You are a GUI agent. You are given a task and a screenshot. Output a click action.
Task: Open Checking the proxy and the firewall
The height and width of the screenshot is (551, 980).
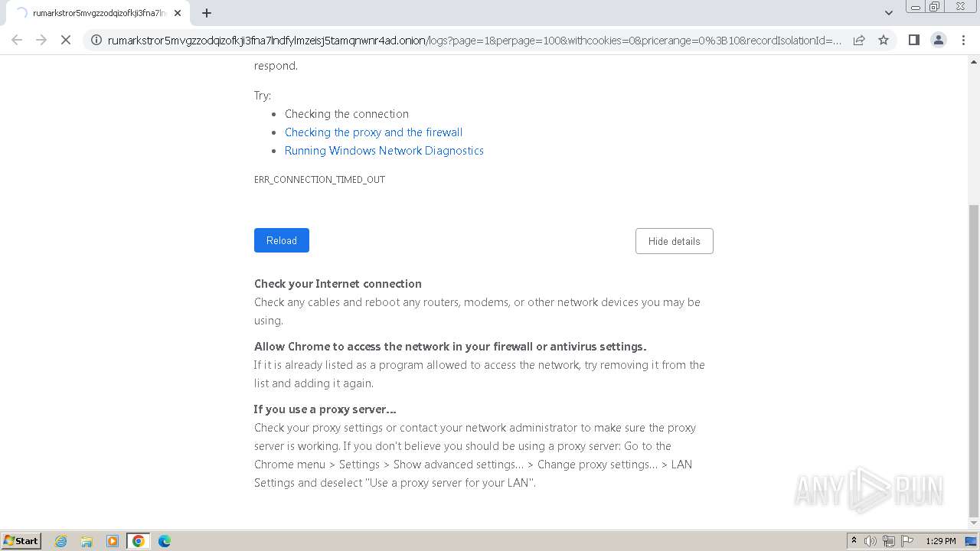[x=374, y=132]
